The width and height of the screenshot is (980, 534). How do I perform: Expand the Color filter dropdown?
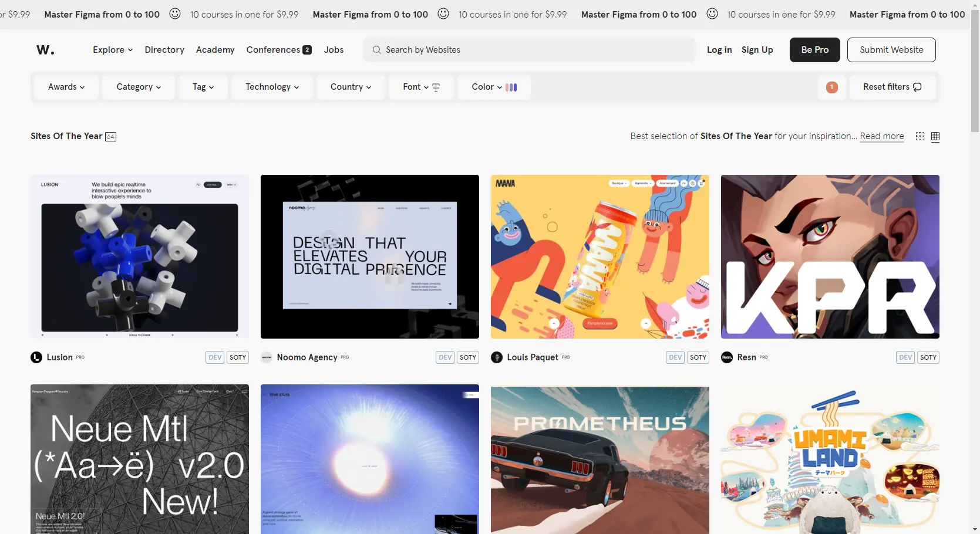494,87
